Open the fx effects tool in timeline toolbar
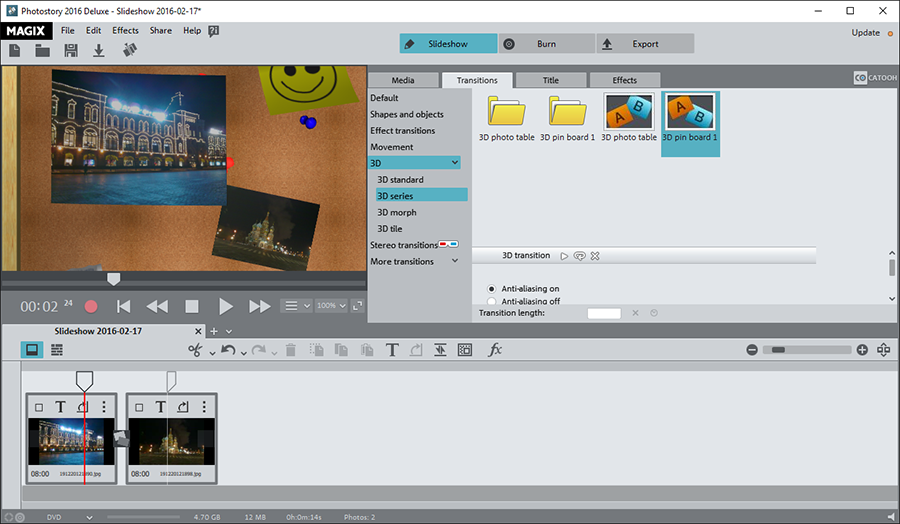Screen dimensions: 900x524 tap(494, 350)
